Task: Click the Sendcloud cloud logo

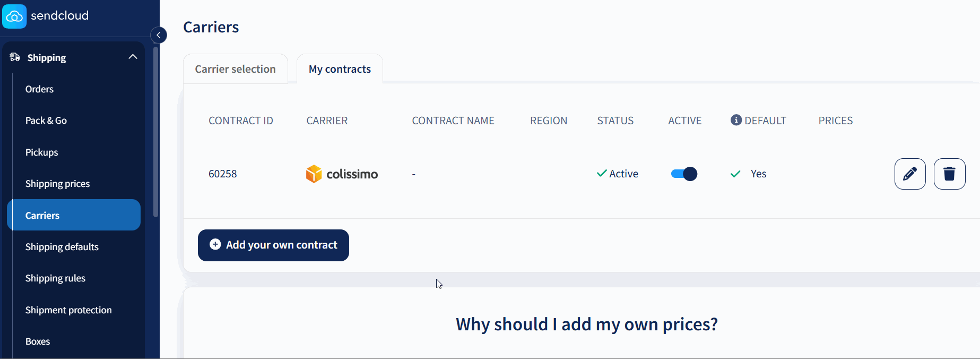Action: click(x=14, y=16)
